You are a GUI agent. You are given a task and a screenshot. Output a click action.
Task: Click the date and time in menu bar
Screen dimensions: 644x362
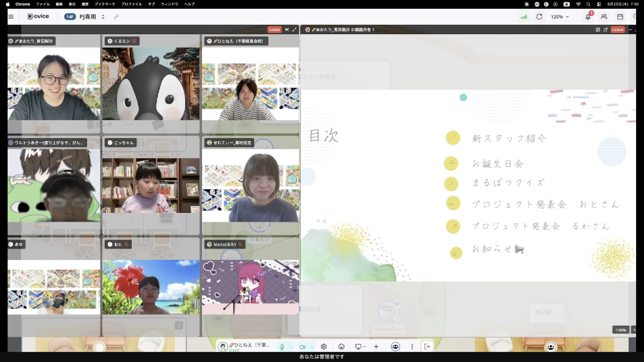pos(623,4)
